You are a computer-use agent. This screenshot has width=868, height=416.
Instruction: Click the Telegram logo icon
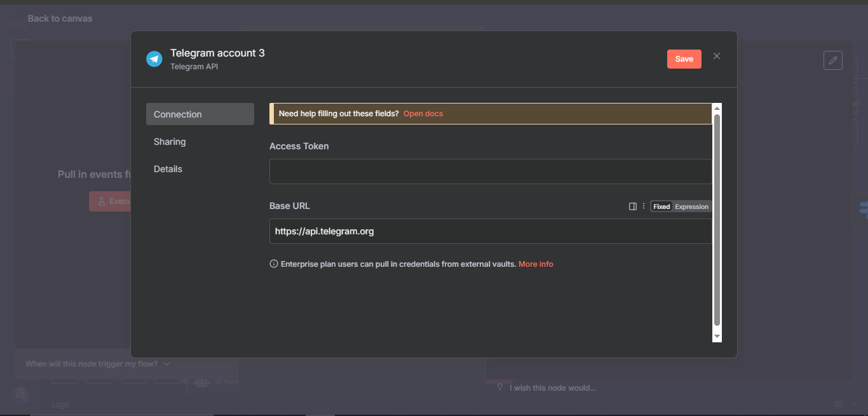click(154, 59)
